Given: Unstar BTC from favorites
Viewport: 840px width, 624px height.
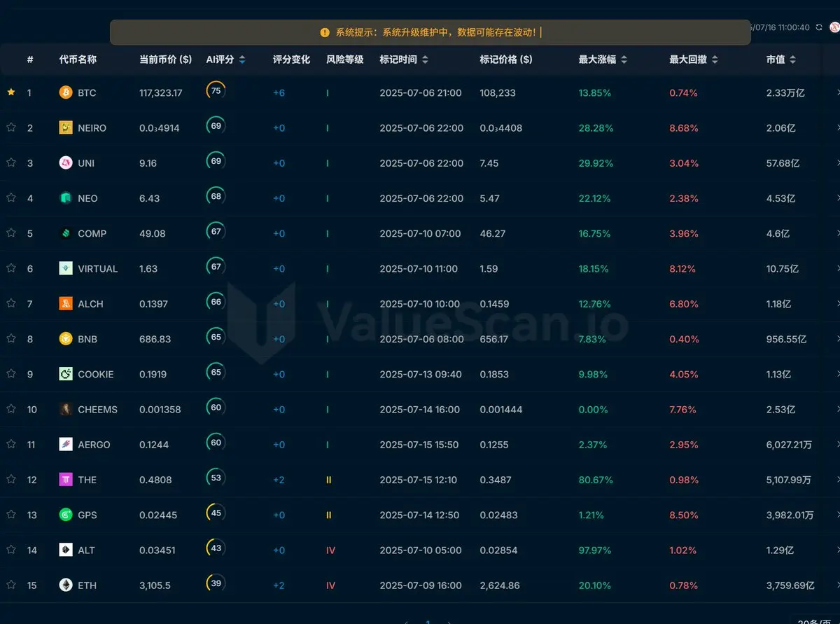Looking at the screenshot, I should tap(11, 92).
